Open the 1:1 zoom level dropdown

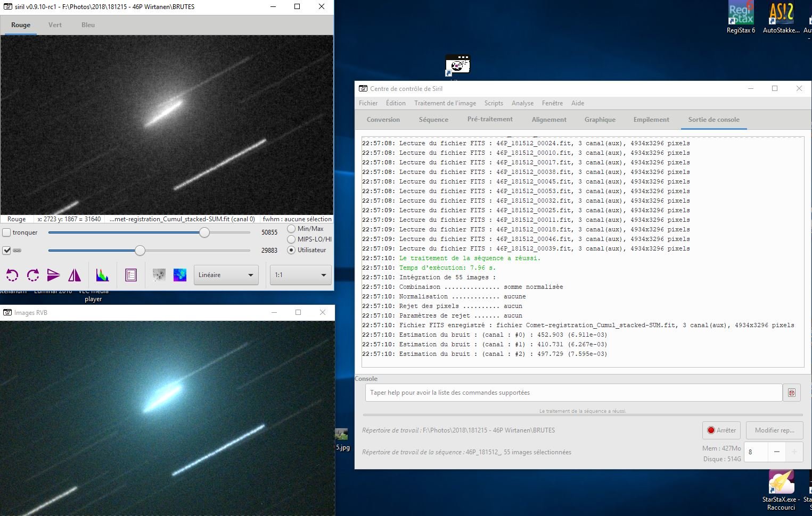(301, 275)
